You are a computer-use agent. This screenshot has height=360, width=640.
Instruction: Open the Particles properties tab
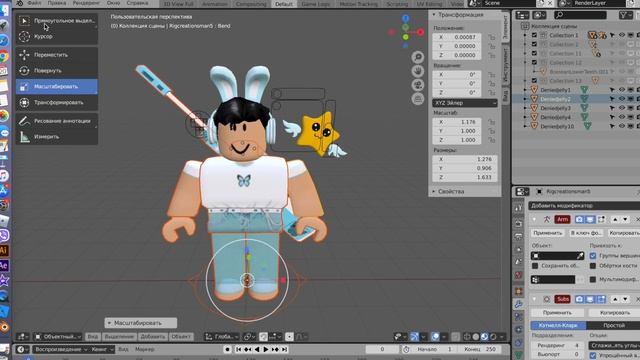pos(518,317)
